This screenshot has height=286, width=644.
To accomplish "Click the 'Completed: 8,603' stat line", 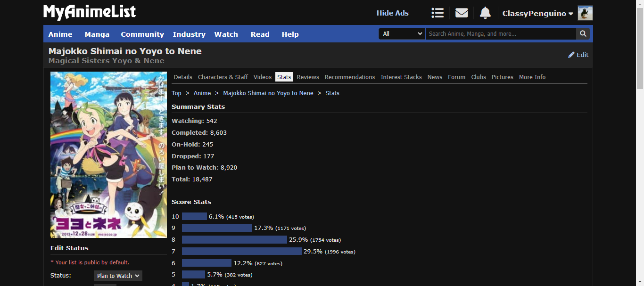I will point(199,133).
